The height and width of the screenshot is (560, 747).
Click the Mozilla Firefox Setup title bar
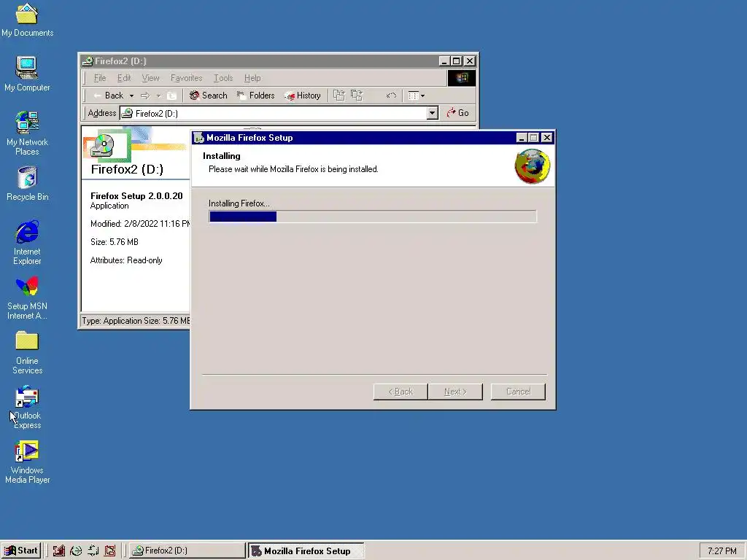pyautogui.click(x=355, y=138)
